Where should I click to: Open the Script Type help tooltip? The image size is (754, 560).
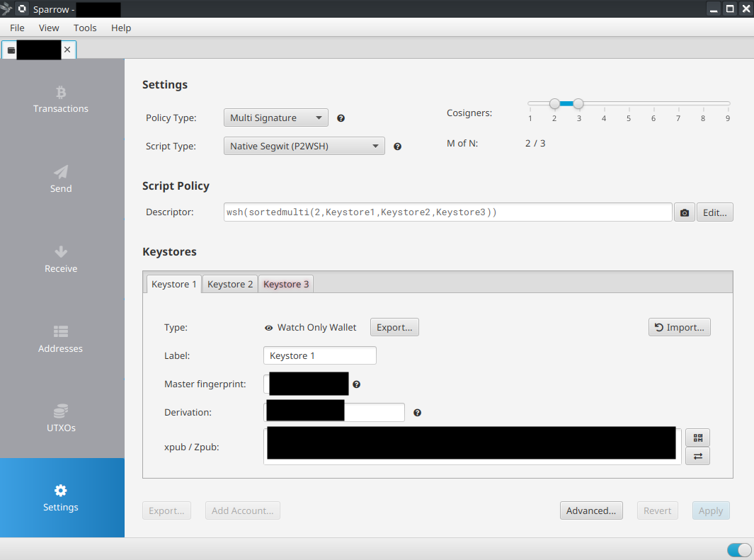(x=397, y=146)
